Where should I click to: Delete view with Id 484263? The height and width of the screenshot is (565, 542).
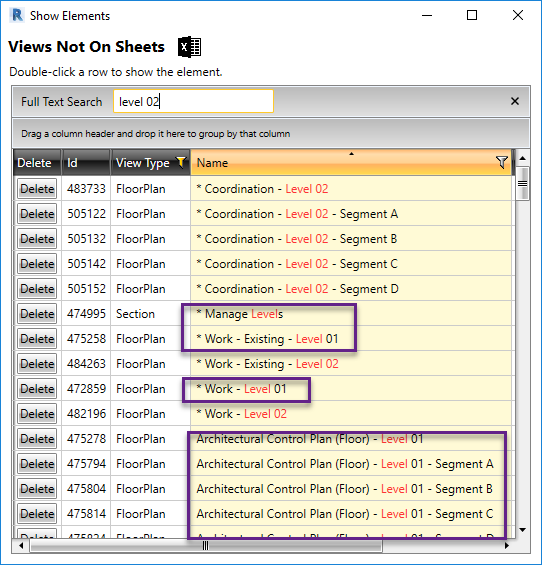37,364
